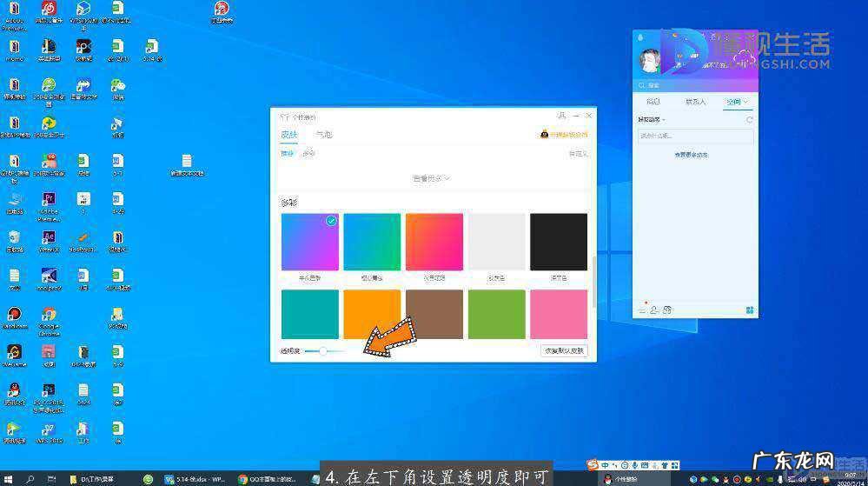Click the bell icon atop the QQ panel

(x=641, y=37)
